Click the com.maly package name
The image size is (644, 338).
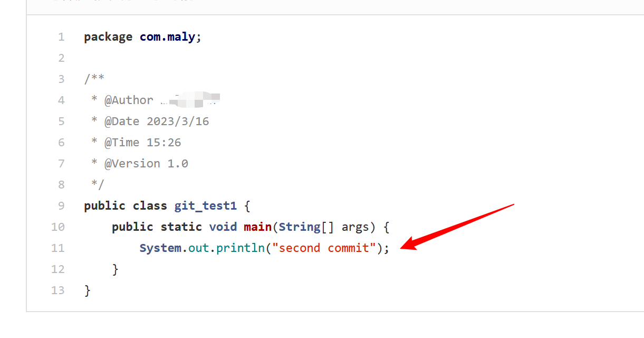click(x=167, y=37)
